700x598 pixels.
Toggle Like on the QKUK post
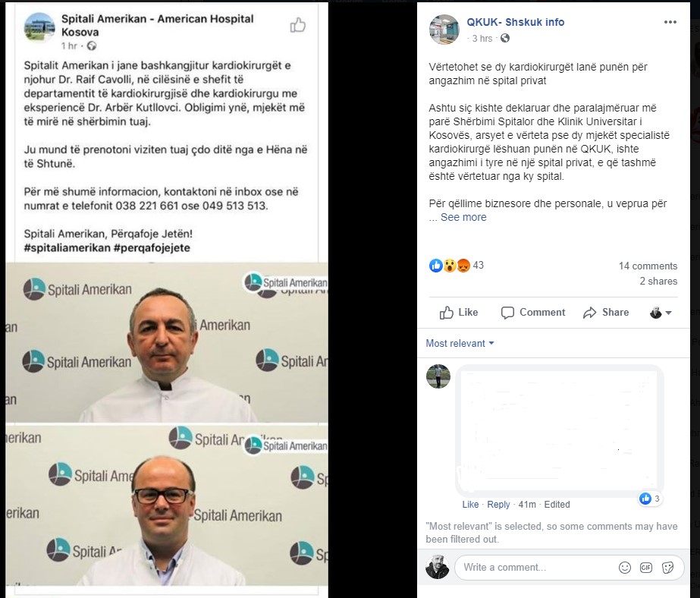coord(459,313)
